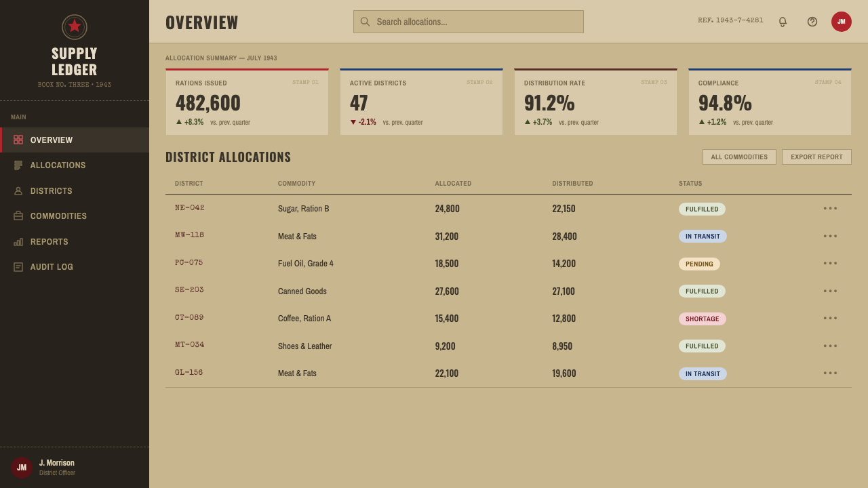Click the Sugar, Ration B commodity cell
868x488 pixels.
(x=303, y=209)
